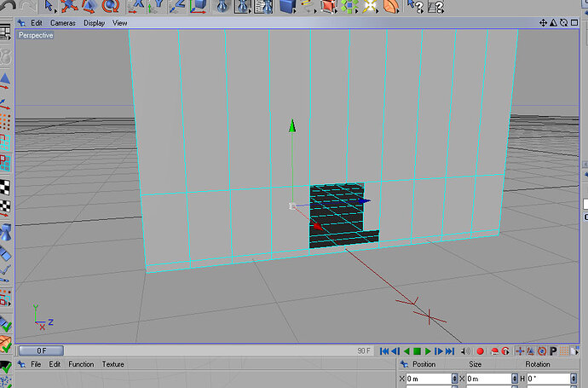This screenshot has height=388, width=588.
Task: Open the viewport Display menu
Action: (94, 23)
